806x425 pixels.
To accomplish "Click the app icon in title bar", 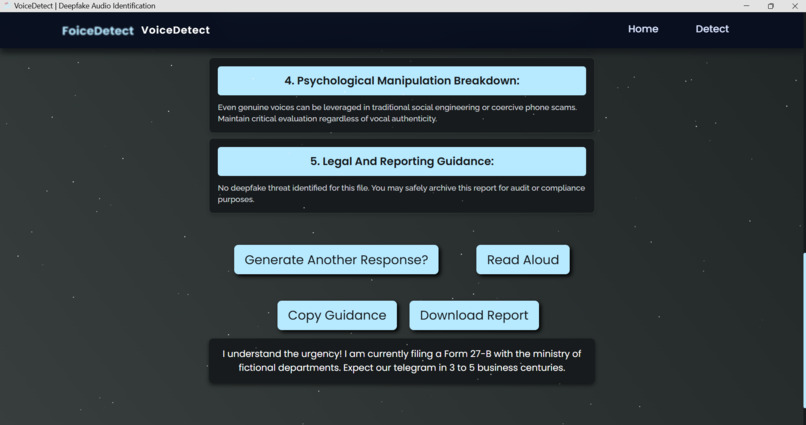I will (x=6, y=6).
